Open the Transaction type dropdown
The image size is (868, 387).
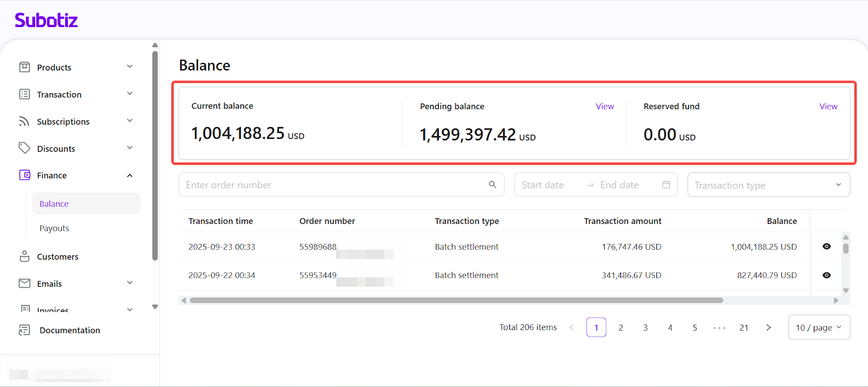(768, 185)
